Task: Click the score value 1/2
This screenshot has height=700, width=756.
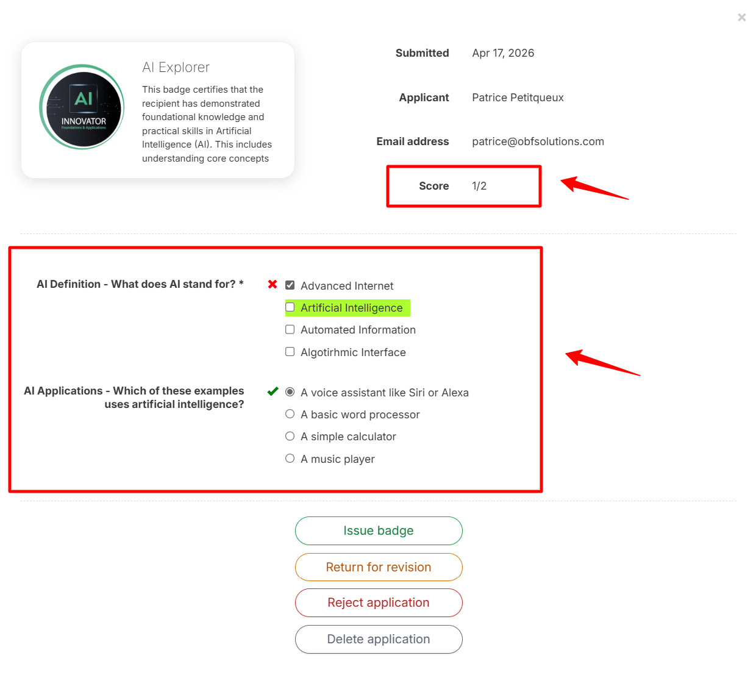Action: (x=479, y=186)
